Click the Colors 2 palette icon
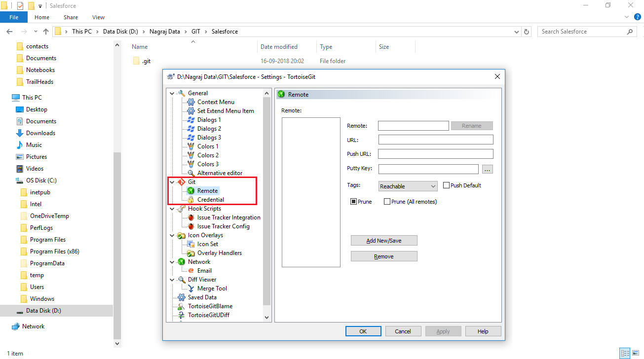 click(190, 155)
